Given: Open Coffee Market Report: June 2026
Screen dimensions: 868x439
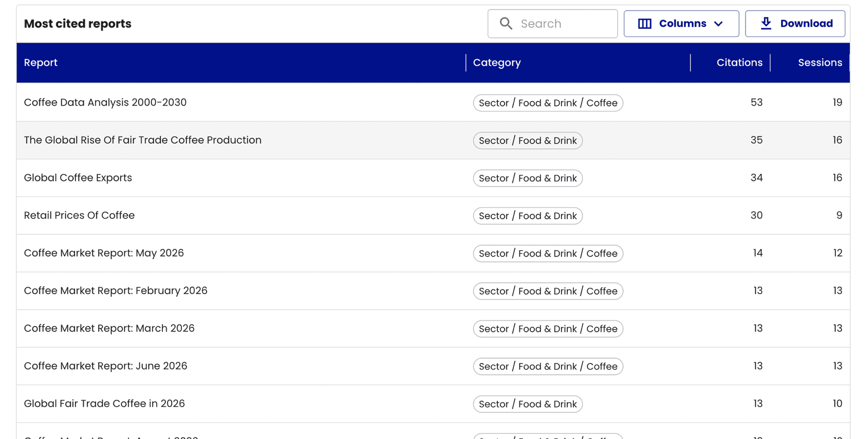Looking at the screenshot, I should coord(105,366).
